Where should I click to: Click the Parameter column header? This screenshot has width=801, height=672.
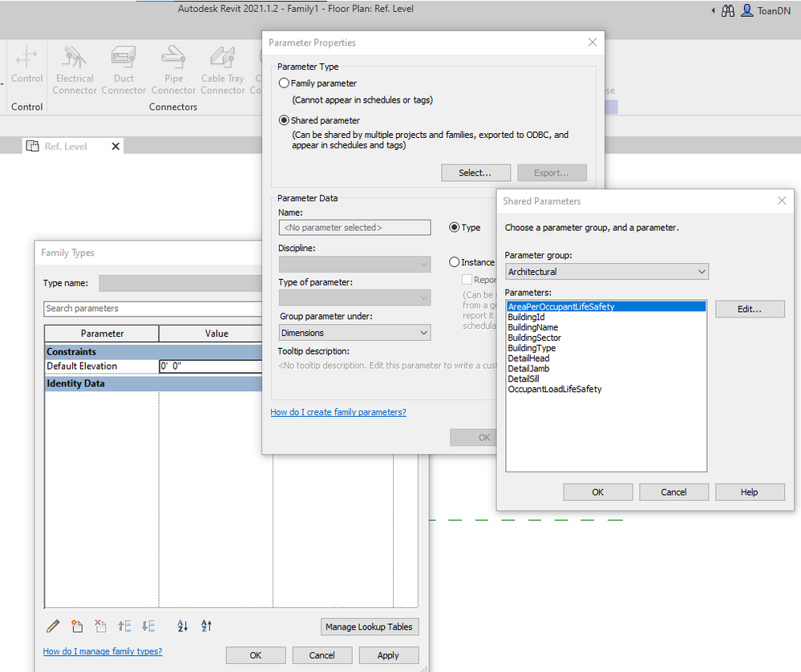pyautogui.click(x=102, y=333)
